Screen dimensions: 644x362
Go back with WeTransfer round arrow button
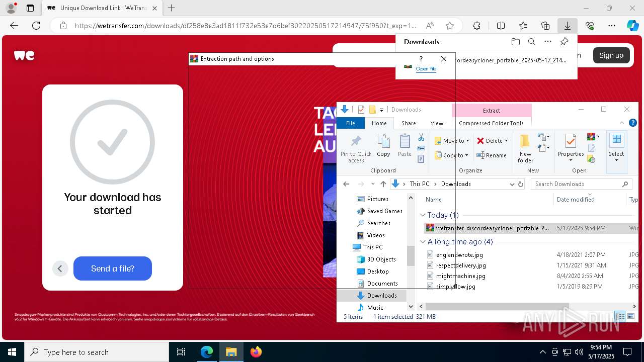point(60,268)
